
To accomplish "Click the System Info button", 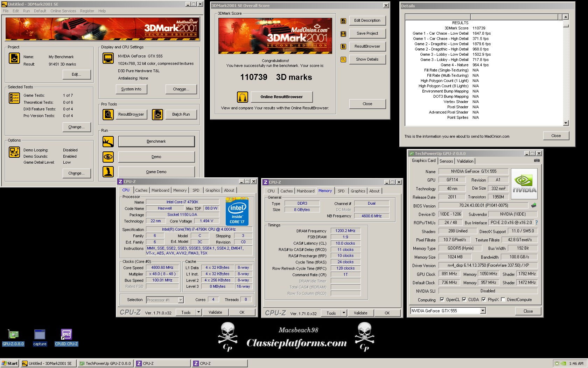I will point(131,89).
